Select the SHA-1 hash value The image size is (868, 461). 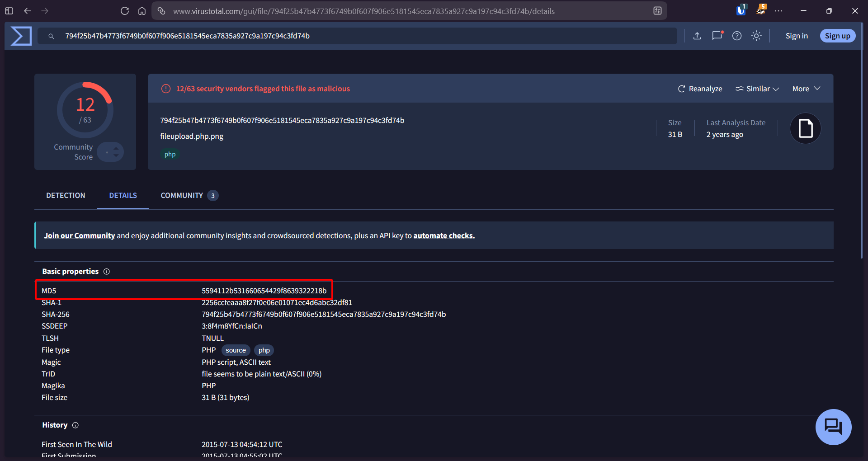click(x=277, y=303)
